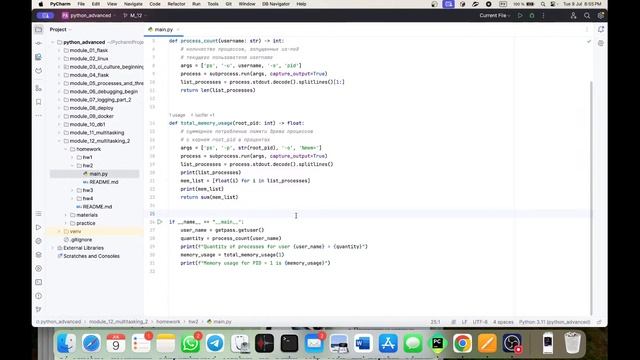Click the LF line separator widget

click(464, 322)
